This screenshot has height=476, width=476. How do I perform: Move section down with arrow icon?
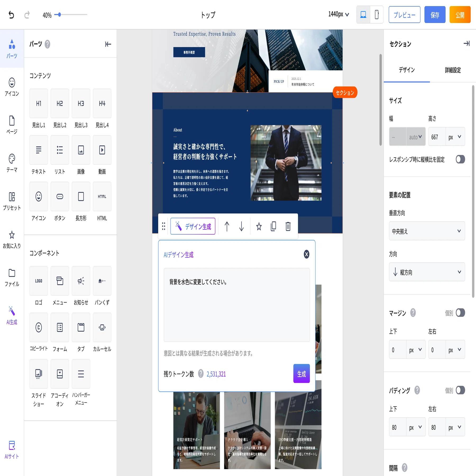tap(241, 226)
